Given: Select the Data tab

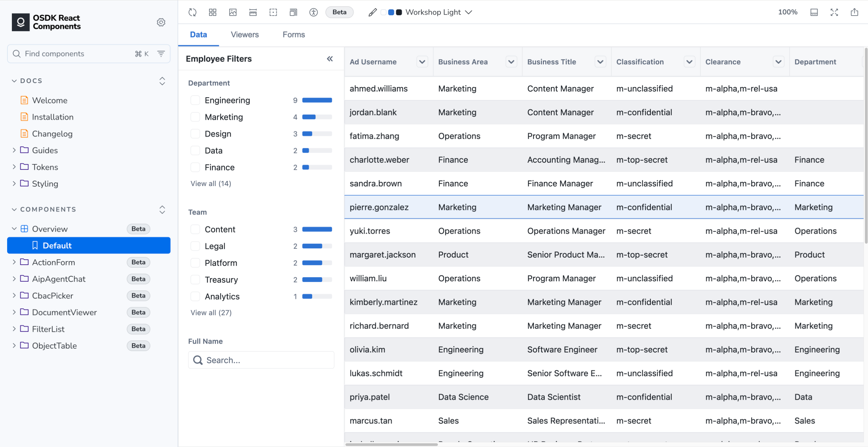Looking at the screenshot, I should pyautogui.click(x=198, y=34).
